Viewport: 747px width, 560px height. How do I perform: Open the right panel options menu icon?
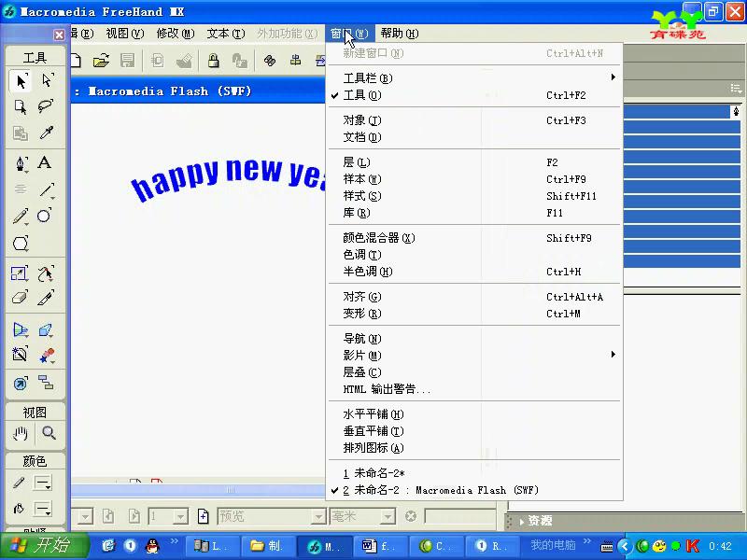coord(736,89)
